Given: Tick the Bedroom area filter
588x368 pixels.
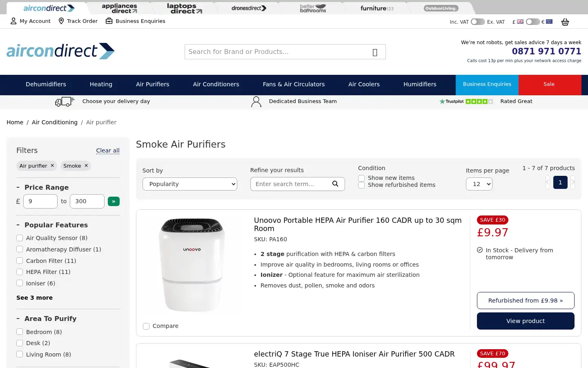Looking at the screenshot, I should click(x=20, y=332).
